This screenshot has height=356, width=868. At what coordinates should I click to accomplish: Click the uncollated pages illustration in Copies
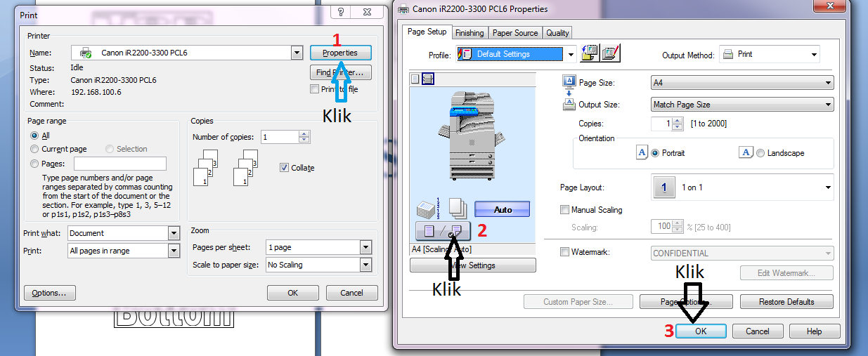coord(207,168)
